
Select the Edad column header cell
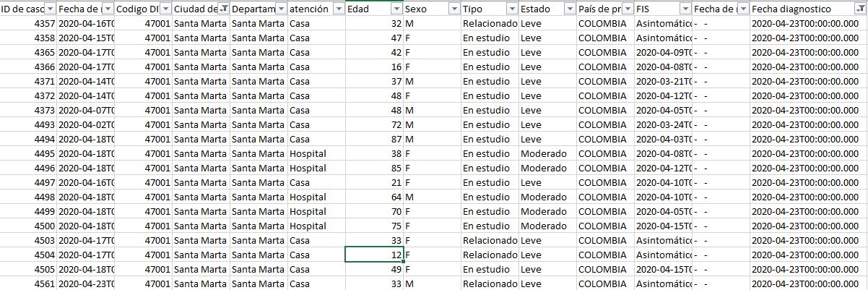374,9
